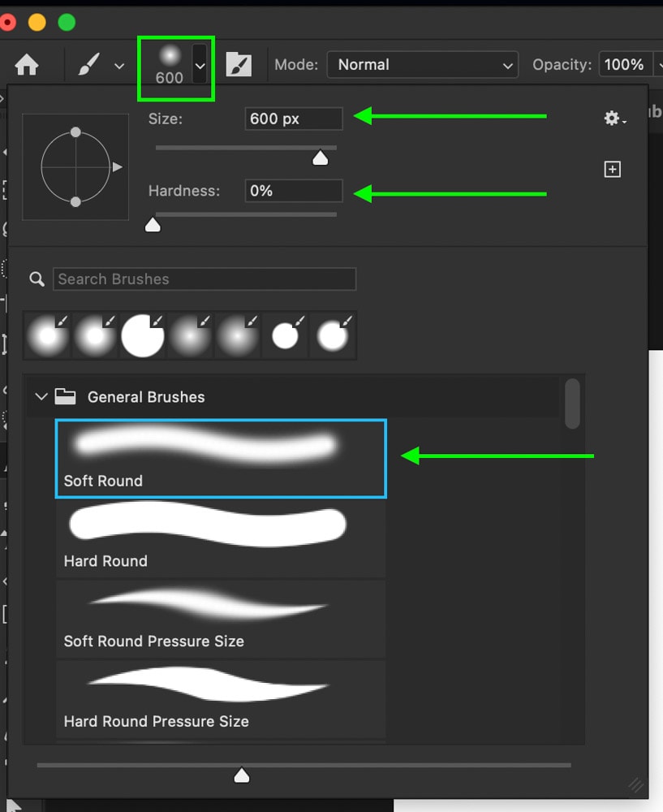Select the second recent soft brush thumbnail
The width and height of the screenshot is (663, 812).
pyautogui.click(x=95, y=335)
